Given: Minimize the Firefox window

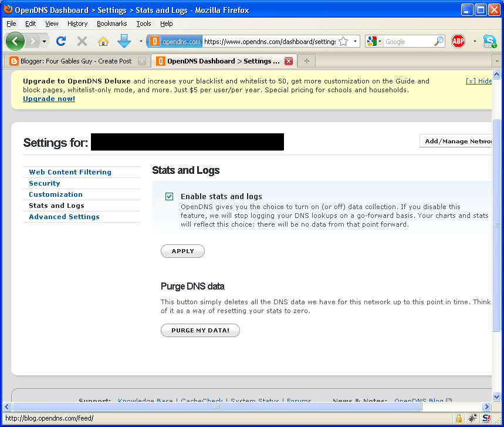Looking at the screenshot, I should pos(467,9).
